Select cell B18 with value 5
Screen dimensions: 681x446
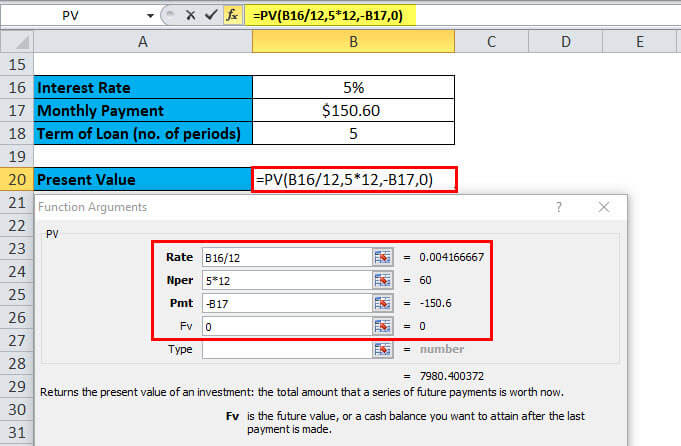pos(353,133)
